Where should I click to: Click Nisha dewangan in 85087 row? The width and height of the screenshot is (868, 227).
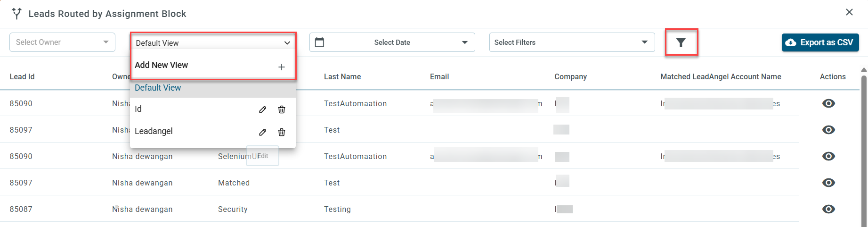pyautogui.click(x=142, y=209)
